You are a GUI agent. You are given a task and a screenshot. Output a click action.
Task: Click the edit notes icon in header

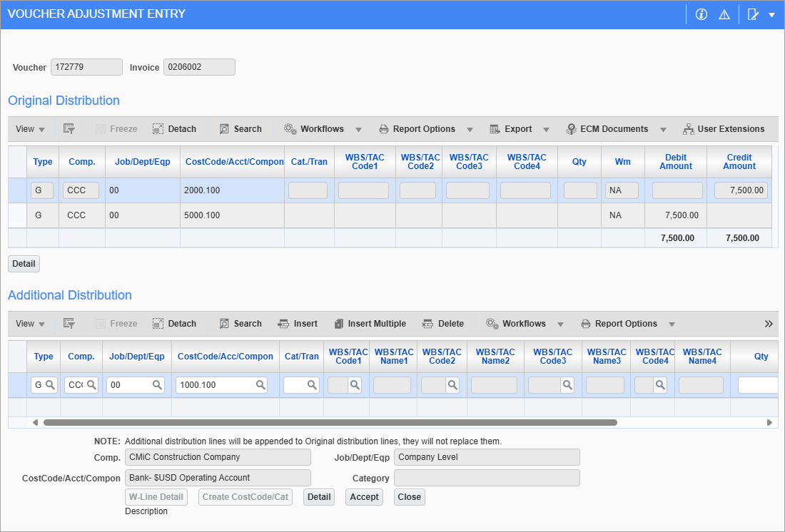[754, 14]
